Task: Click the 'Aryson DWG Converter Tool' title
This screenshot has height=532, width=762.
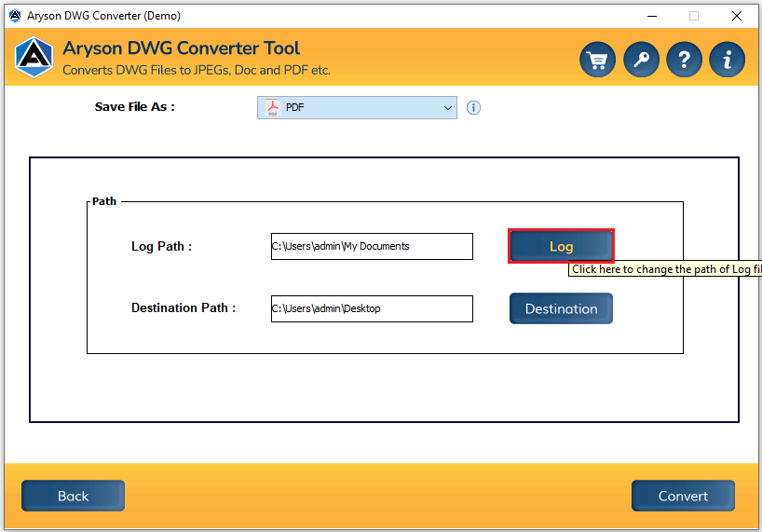Action: [x=182, y=48]
